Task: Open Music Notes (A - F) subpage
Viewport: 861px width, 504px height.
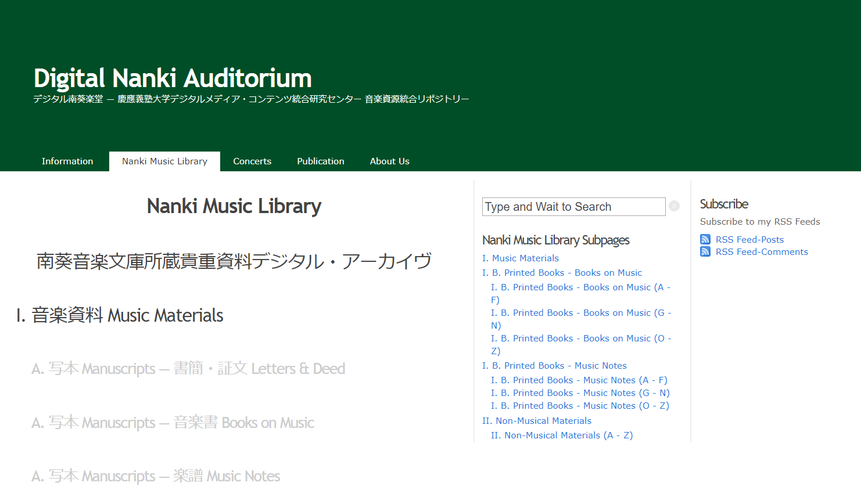Action: (x=579, y=380)
